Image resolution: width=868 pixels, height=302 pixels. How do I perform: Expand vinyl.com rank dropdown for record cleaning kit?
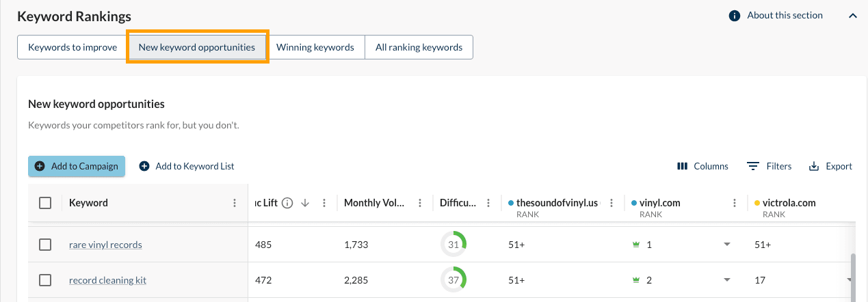point(726,280)
